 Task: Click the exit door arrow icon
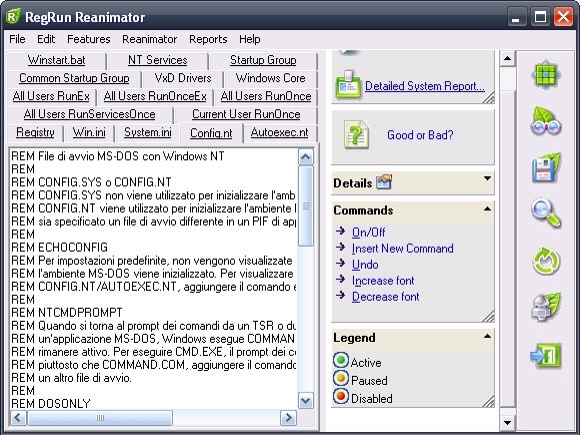(x=546, y=356)
